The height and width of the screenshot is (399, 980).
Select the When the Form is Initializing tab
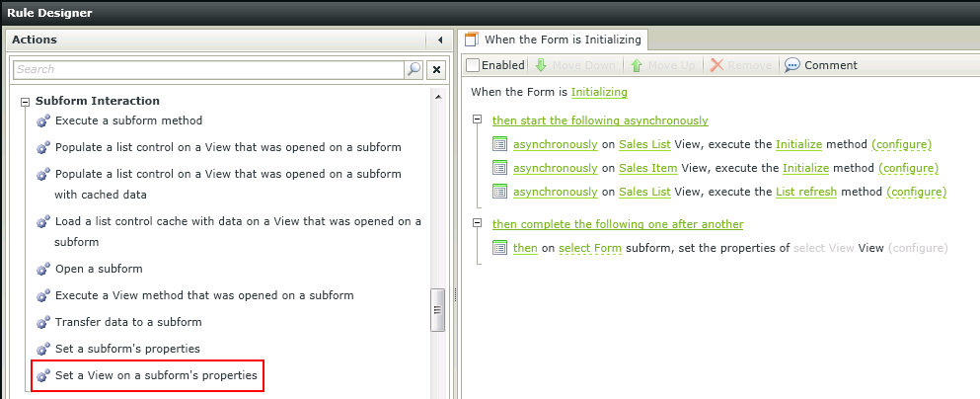554,40
